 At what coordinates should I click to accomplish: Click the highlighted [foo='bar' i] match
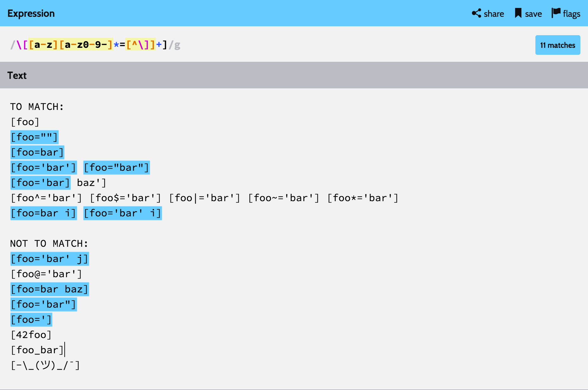point(122,213)
